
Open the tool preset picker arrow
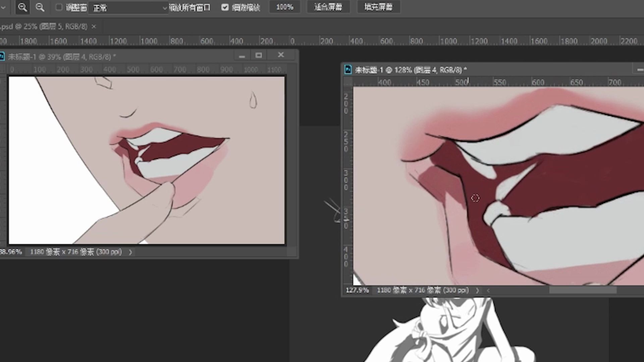[3, 7]
